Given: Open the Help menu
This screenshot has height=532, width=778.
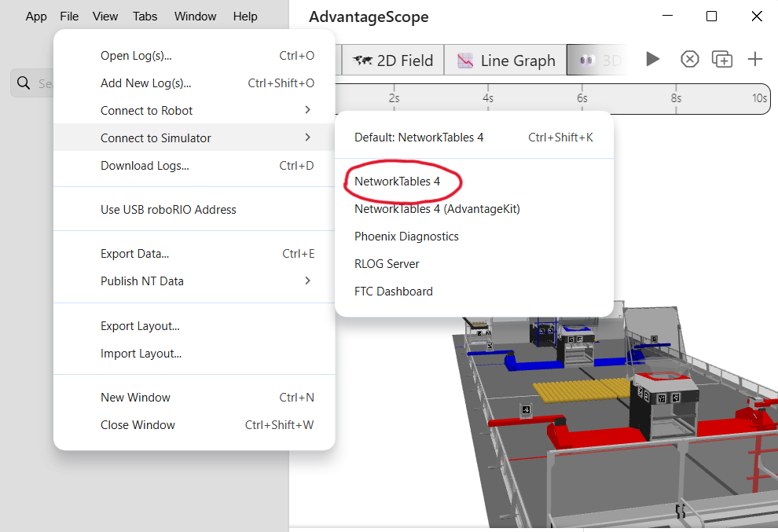Looking at the screenshot, I should (245, 17).
